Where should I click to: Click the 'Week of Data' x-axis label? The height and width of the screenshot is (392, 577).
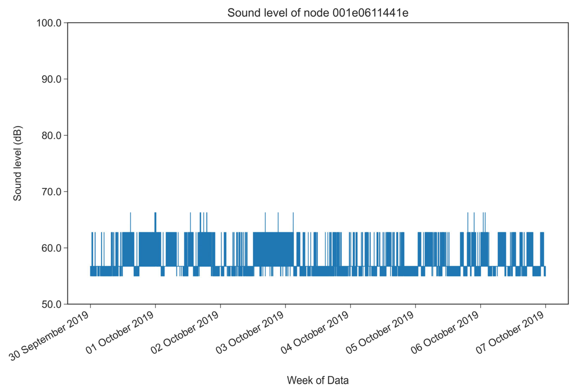click(318, 380)
